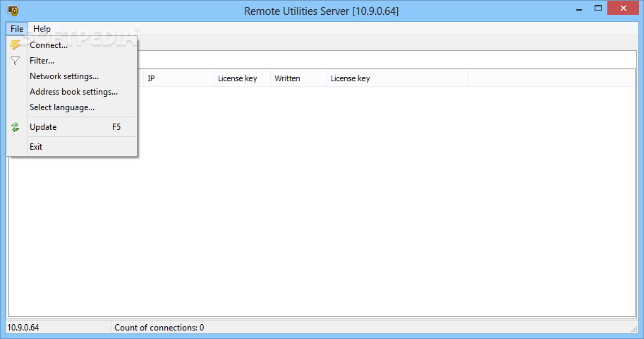Click the green arrows Update icon
The height and width of the screenshot is (339, 644).
tap(16, 127)
